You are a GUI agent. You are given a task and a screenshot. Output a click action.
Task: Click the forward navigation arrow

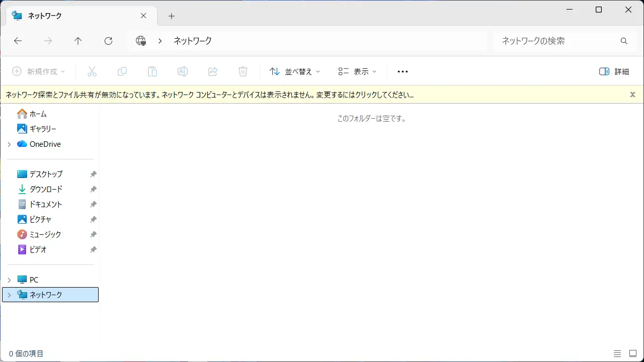(x=48, y=41)
